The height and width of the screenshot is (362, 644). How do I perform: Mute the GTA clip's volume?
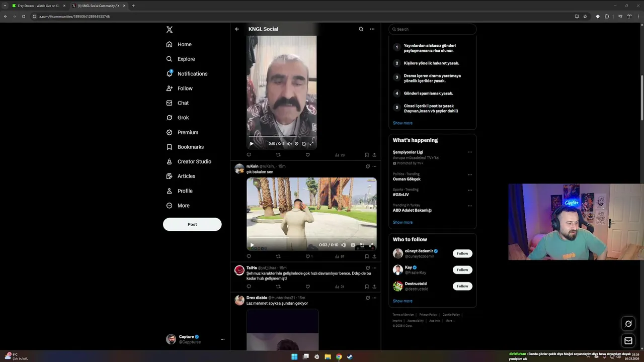344,245
